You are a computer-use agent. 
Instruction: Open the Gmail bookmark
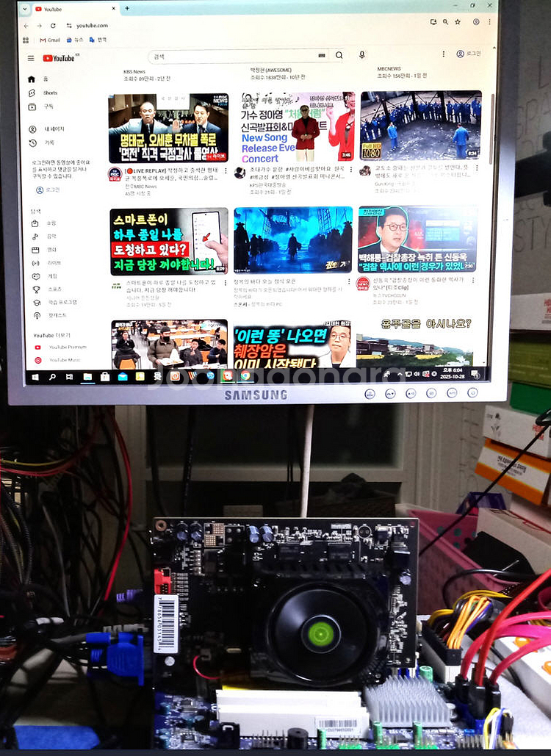tap(50, 40)
